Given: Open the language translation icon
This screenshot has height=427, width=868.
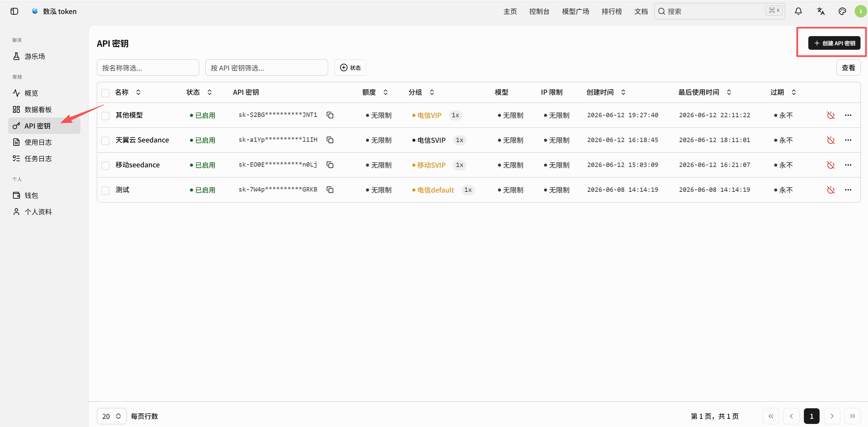Looking at the screenshot, I should (821, 11).
